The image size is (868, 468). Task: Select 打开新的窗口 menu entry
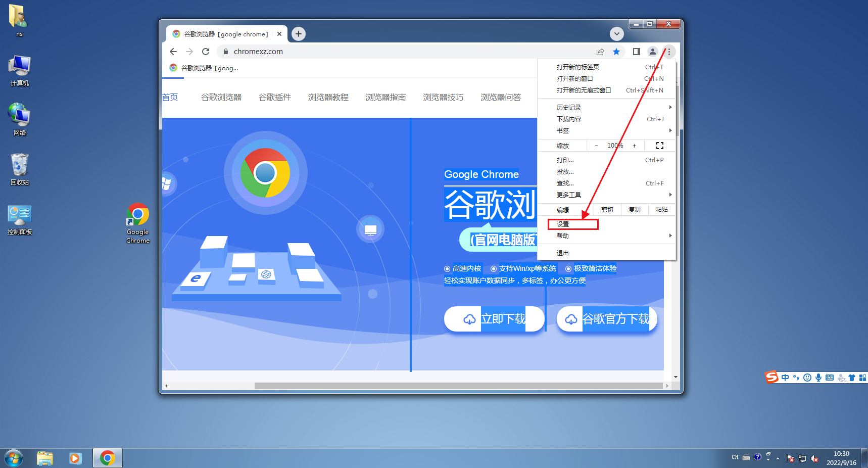(x=606, y=78)
